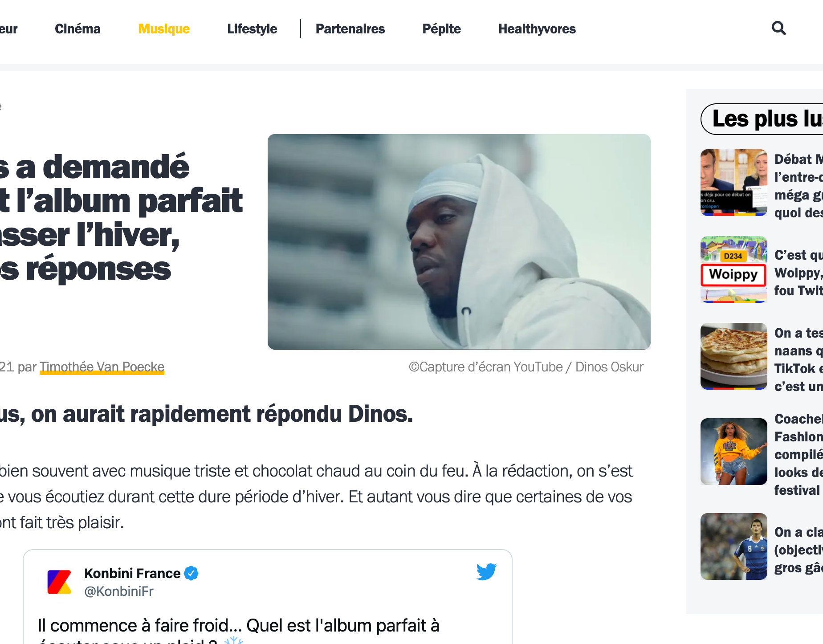Image resolution: width=823 pixels, height=644 pixels.
Task: Open the Partenaires menu link
Action: tap(350, 29)
